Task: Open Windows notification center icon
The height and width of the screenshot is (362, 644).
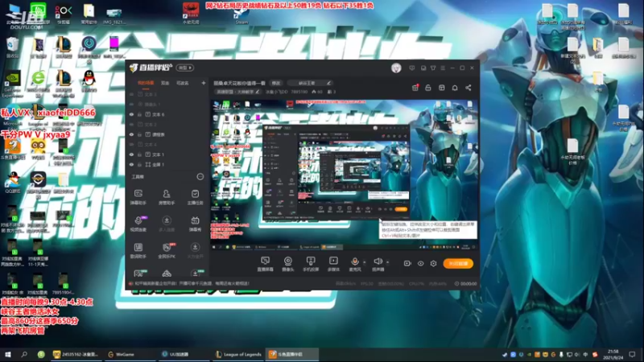Action: (x=632, y=354)
